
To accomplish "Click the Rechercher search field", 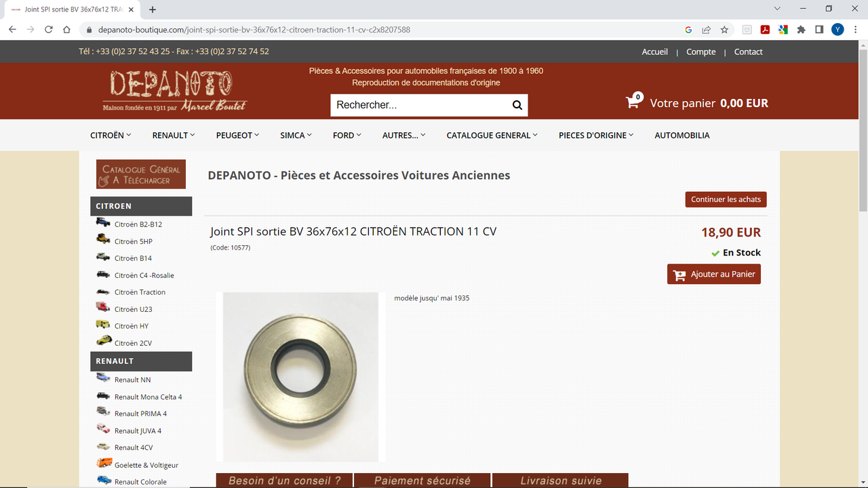I will (x=419, y=105).
